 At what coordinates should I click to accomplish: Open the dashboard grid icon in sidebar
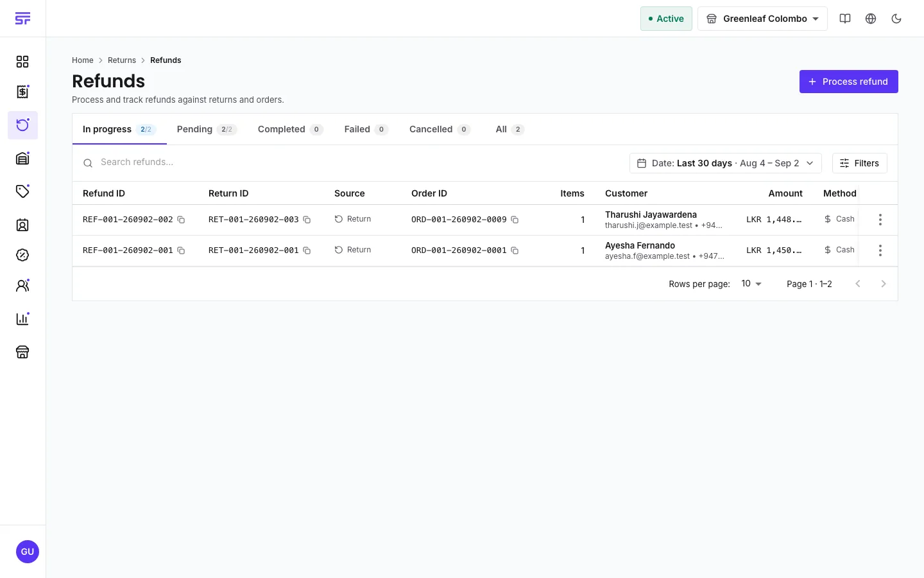pos(22,62)
